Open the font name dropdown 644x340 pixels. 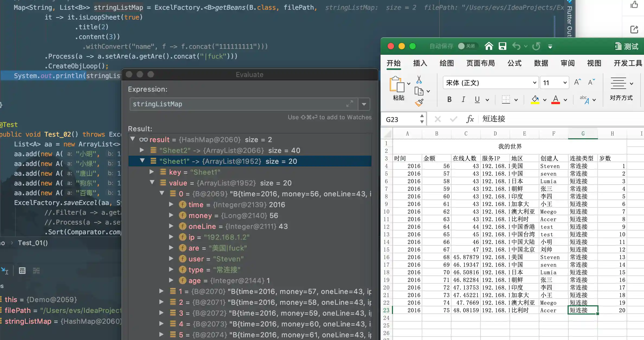pos(534,83)
